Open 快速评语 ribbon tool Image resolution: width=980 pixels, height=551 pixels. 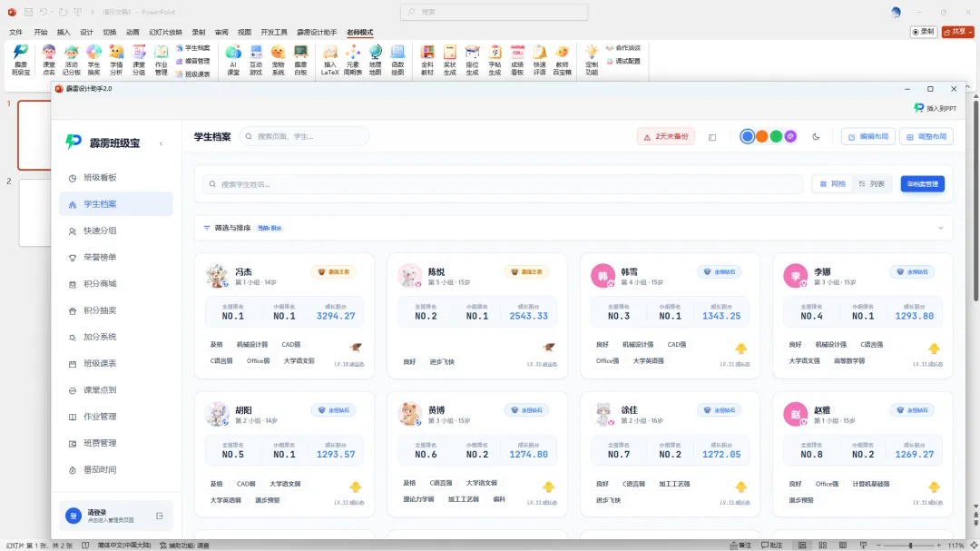pyautogui.click(x=540, y=60)
